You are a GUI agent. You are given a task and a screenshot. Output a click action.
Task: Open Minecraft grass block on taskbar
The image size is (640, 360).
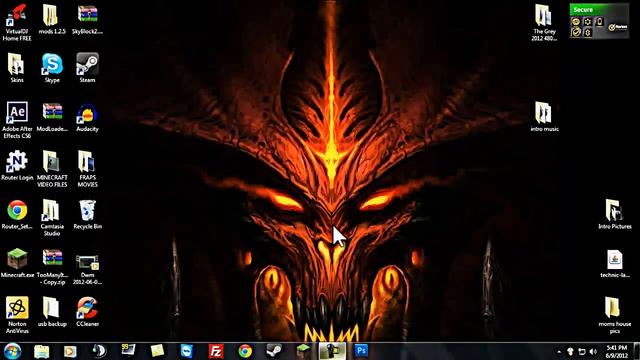pos(303,351)
